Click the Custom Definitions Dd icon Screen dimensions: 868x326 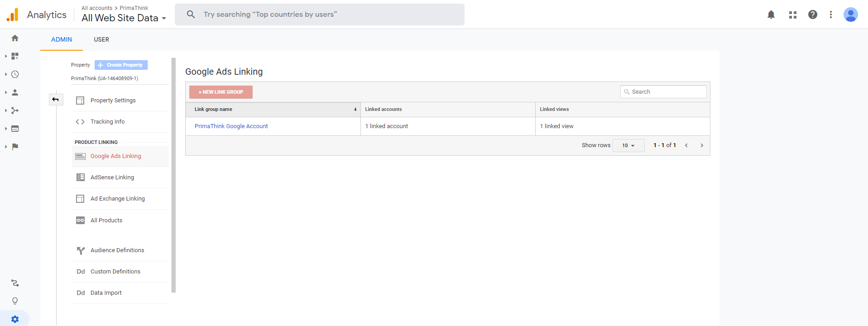pos(81,272)
